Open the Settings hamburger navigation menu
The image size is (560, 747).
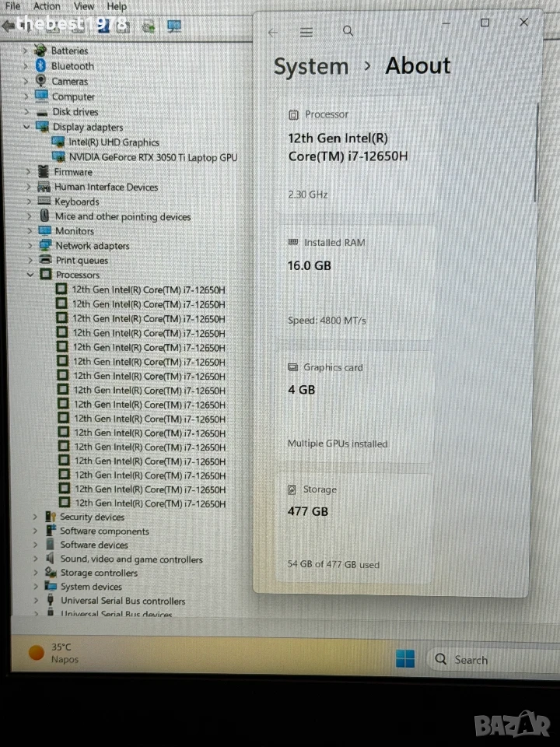(306, 32)
